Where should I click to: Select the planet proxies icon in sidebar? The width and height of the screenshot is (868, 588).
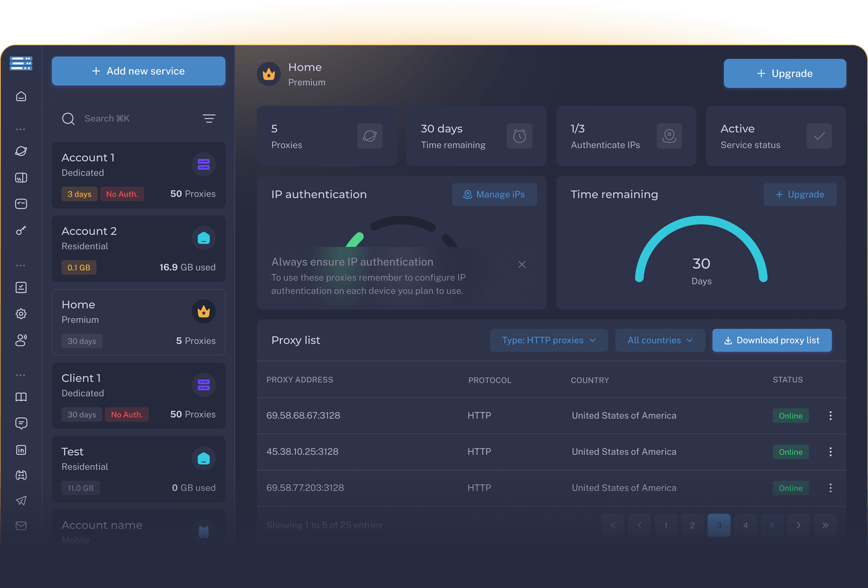point(21,151)
